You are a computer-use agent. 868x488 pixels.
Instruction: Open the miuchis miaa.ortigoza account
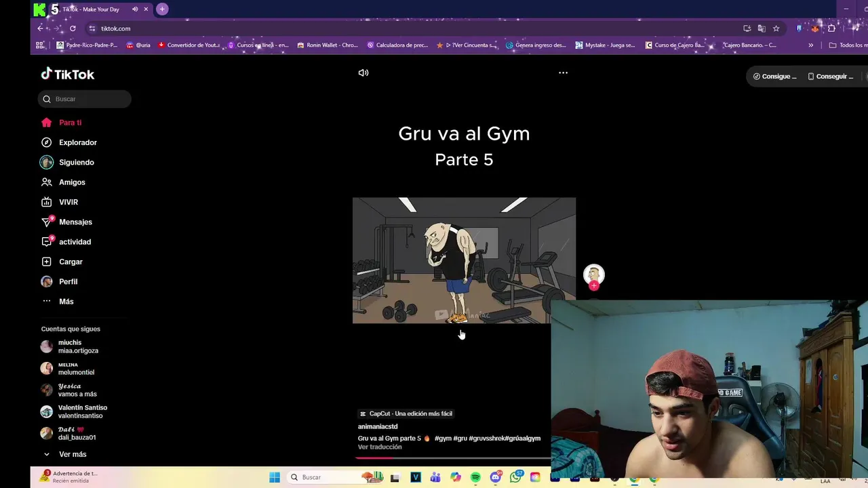pos(70,346)
